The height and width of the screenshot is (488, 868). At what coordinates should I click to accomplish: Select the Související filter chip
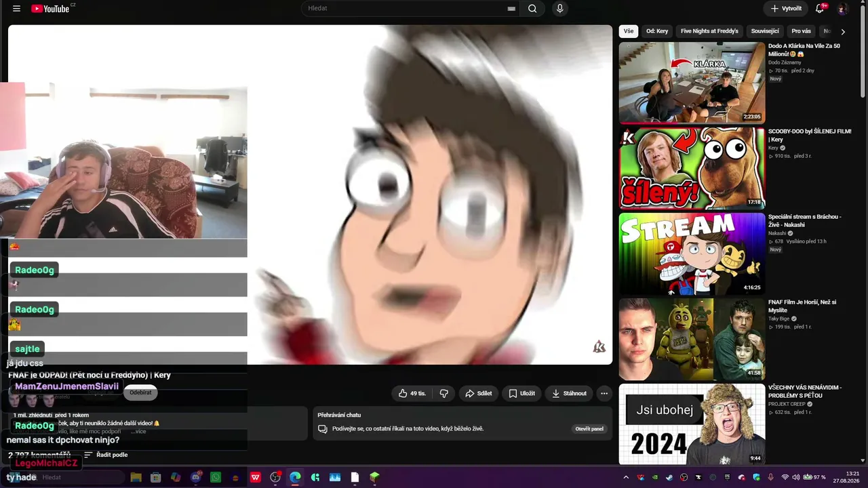pyautogui.click(x=765, y=31)
